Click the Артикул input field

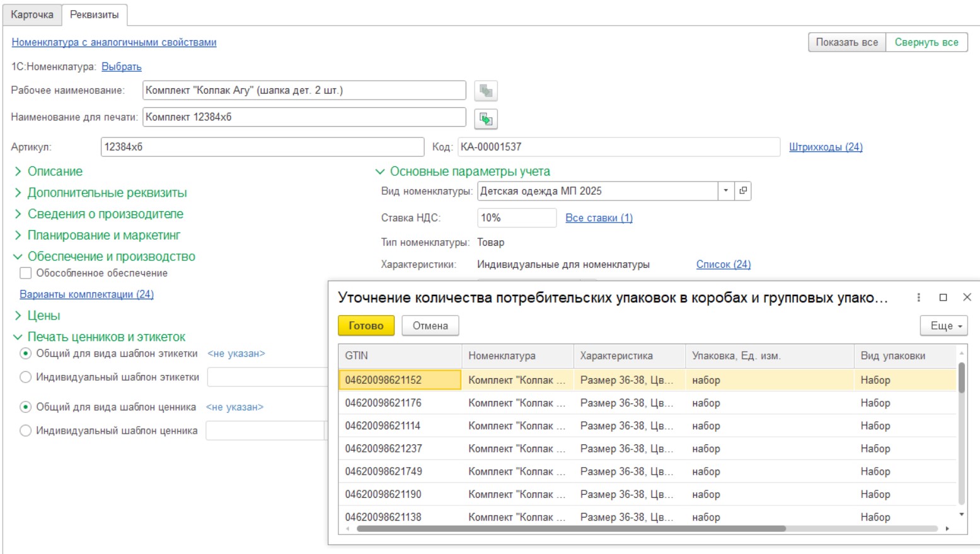pyautogui.click(x=262, y=147)
